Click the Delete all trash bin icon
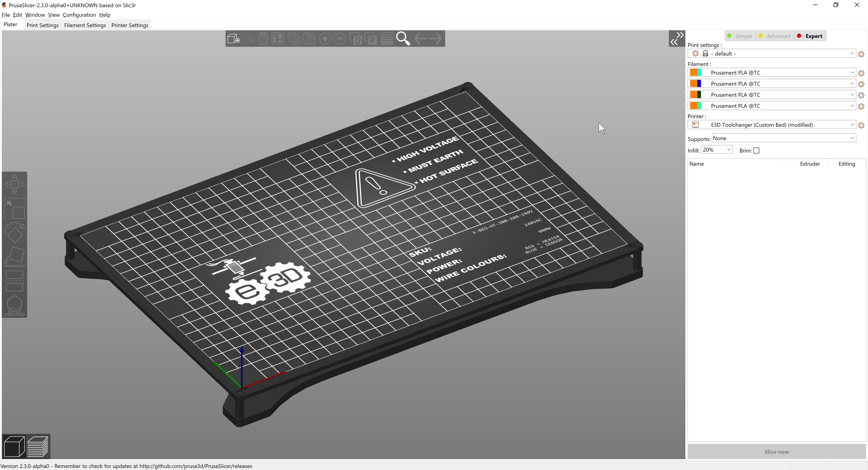Screen dimensions: 868x470 [x=263, y=39]
